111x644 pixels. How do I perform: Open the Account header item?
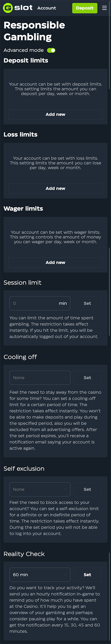tap(46, 8)
